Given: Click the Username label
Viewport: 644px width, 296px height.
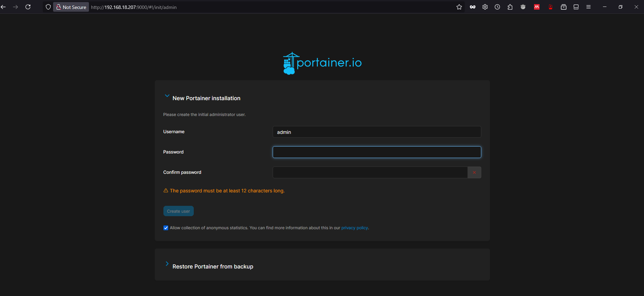Looking at the screenshot, I should coord(174,131).
